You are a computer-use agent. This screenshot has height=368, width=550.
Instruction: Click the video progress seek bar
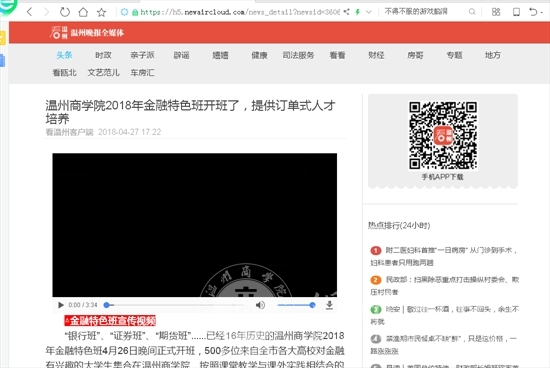point(175,305)
